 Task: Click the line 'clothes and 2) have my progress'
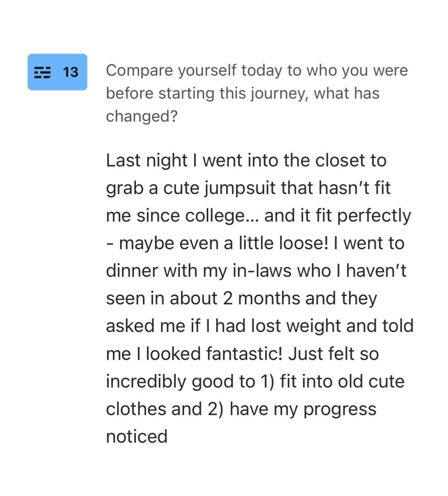coord(241,409)
